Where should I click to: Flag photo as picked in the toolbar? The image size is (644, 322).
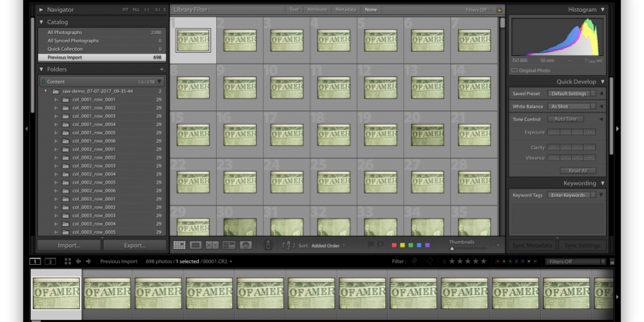(370, 245)
